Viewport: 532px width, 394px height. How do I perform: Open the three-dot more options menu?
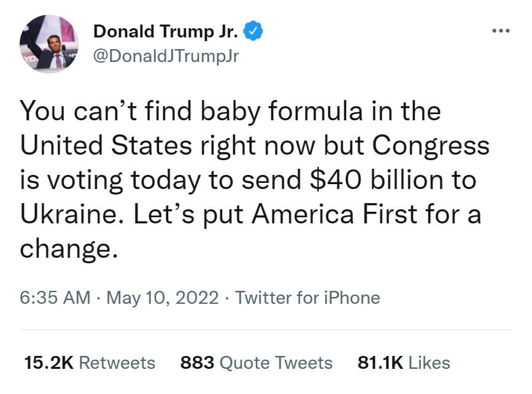(x=501, y=31)
